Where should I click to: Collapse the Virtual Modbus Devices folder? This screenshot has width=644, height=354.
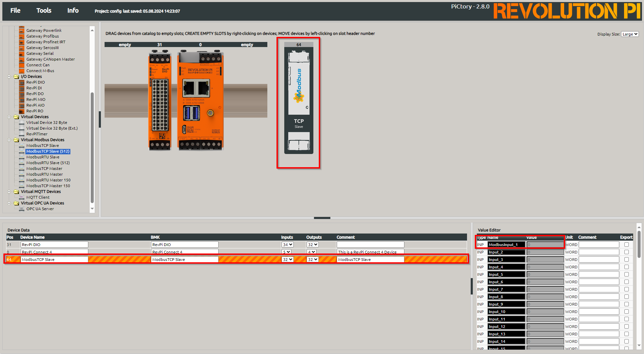[9, 140]
